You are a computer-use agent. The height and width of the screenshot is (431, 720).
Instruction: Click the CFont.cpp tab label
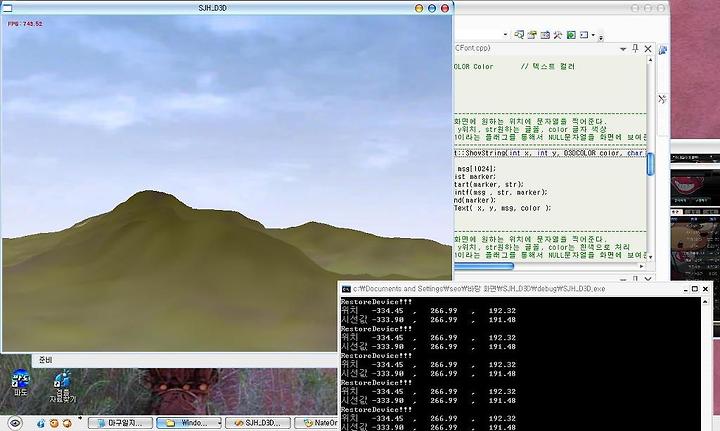click(x=472, y=48)
